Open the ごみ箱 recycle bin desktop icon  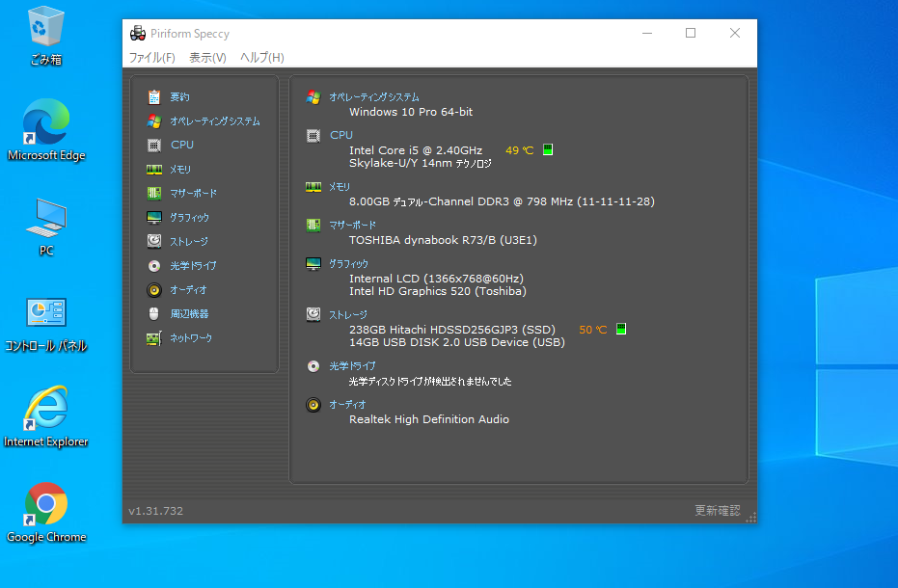pyautogui.click(x=46, y=36)
